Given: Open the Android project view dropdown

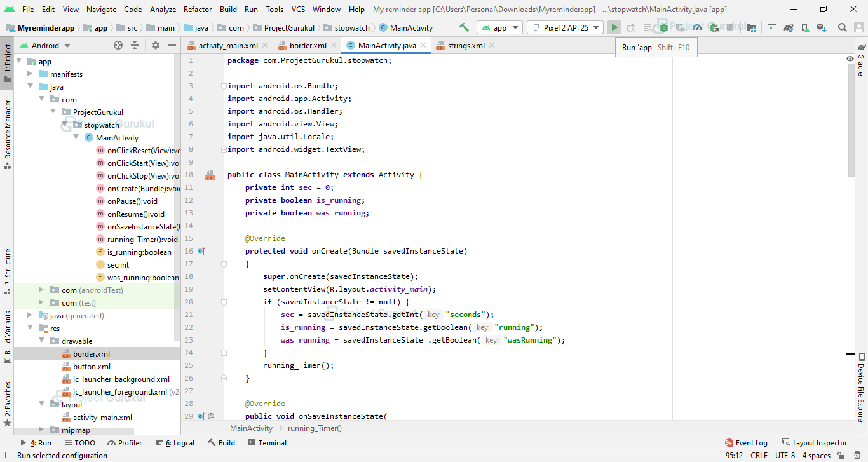Looking at the screenshot, I should (44, 46).
